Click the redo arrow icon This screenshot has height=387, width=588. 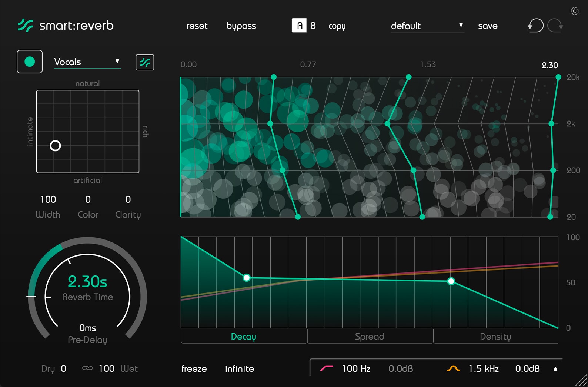[x=555, y=26]
